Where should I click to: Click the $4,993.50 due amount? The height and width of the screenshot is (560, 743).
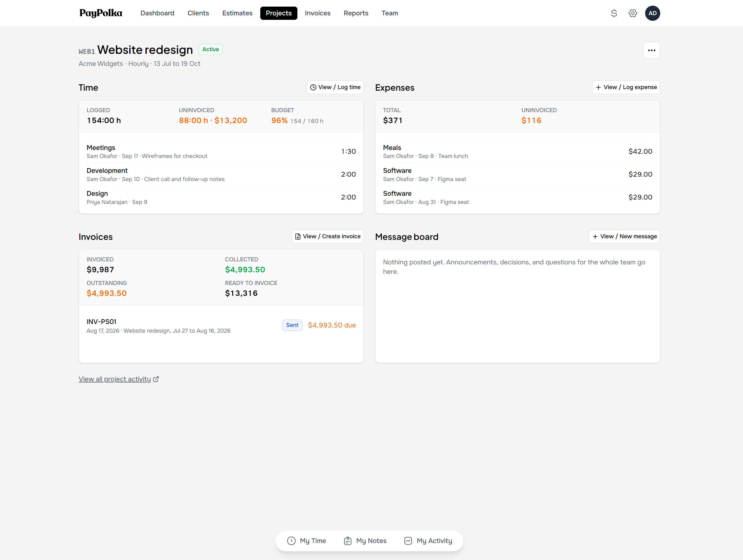tap(332, 325)
